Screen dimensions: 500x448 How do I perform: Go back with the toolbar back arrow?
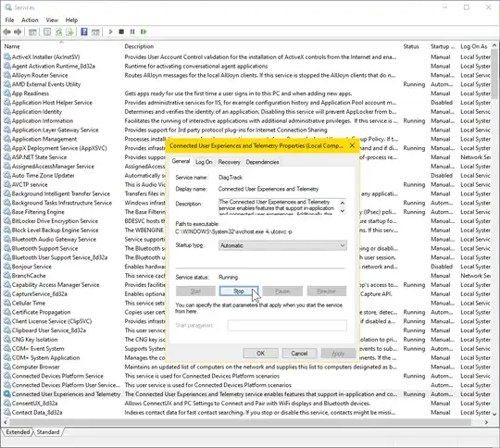tap(6, 31)
